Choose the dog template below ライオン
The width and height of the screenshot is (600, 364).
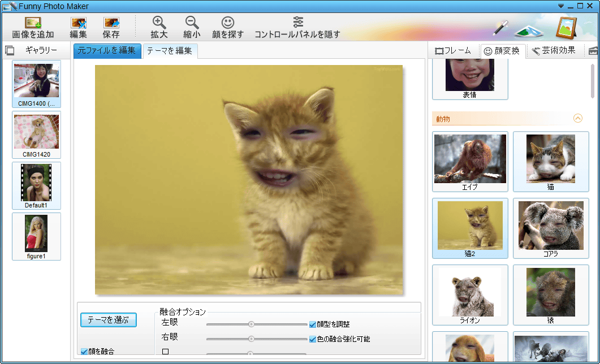[x=470, y=347]
